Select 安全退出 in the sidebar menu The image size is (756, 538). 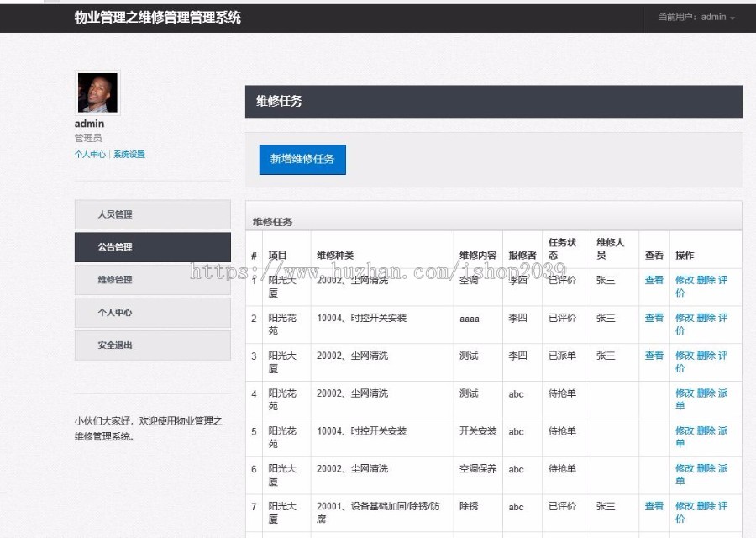click(153, 345)
